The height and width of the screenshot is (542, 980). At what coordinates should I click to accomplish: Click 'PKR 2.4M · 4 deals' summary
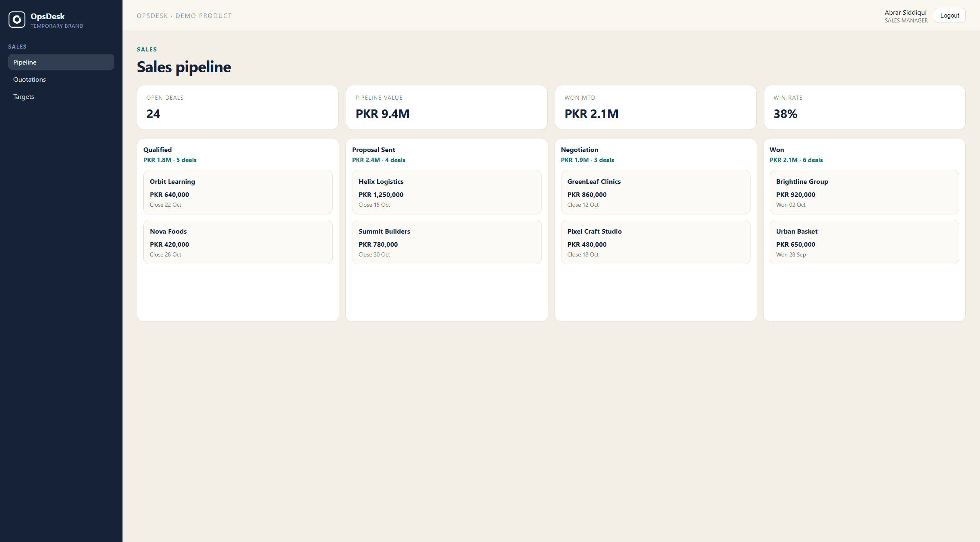click(379, 160)
